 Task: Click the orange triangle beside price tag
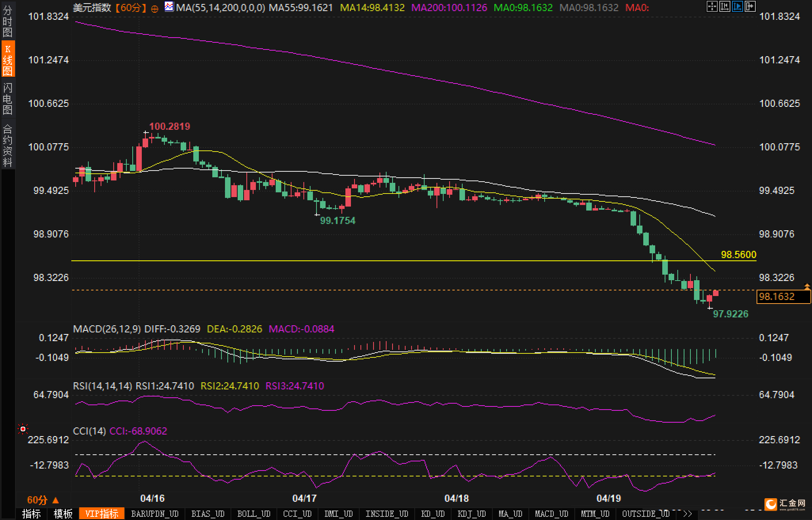[x=807, y=286]
